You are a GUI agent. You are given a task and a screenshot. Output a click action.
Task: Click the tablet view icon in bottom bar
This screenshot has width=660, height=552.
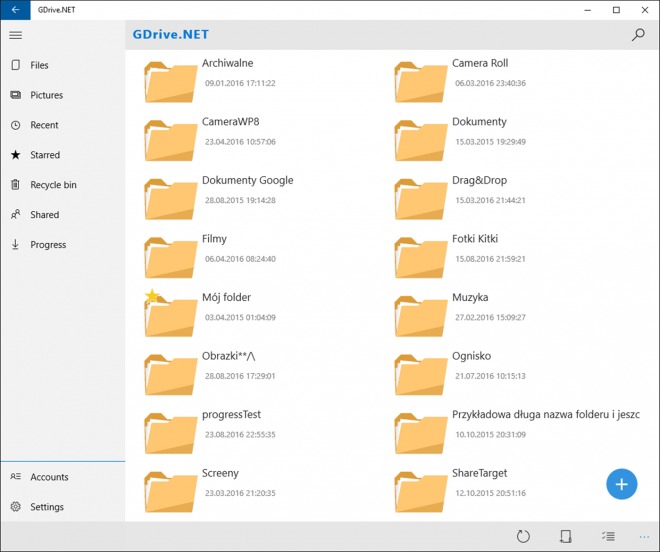tap(566, 536)
